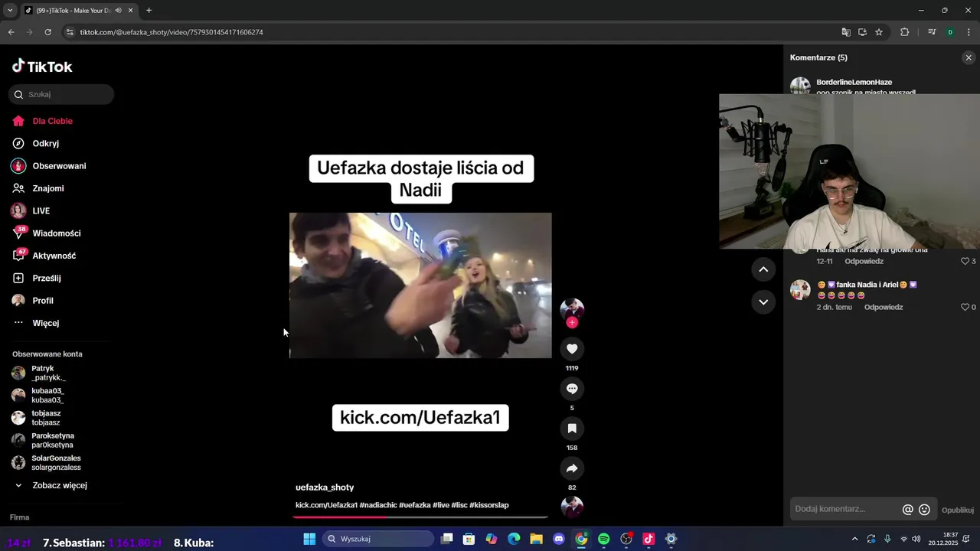Go to previous video with up chevron
Image resolution: width=980 pixels, height=551 pixels.
(763, 269)
